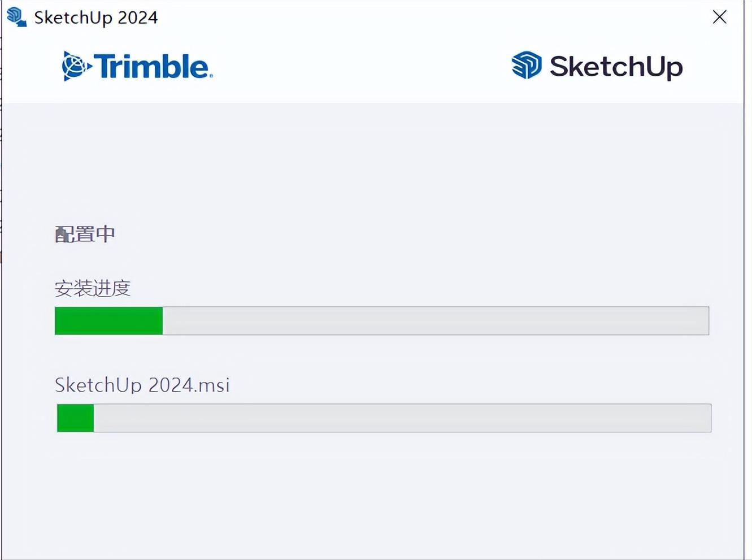Screen dimensions: 752x560
Task: Click the SketchUp icon in the title bar
Action: (x=16, y=17)
